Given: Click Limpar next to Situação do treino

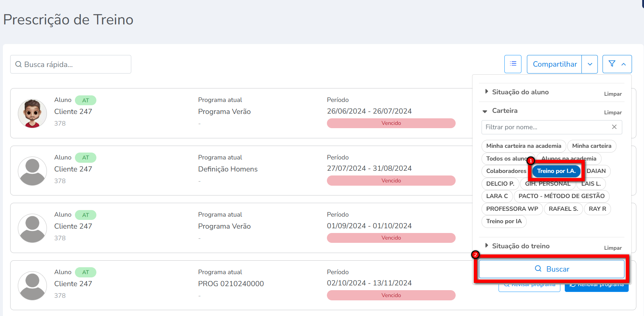Looking at the screenshot, I should 613,248.
